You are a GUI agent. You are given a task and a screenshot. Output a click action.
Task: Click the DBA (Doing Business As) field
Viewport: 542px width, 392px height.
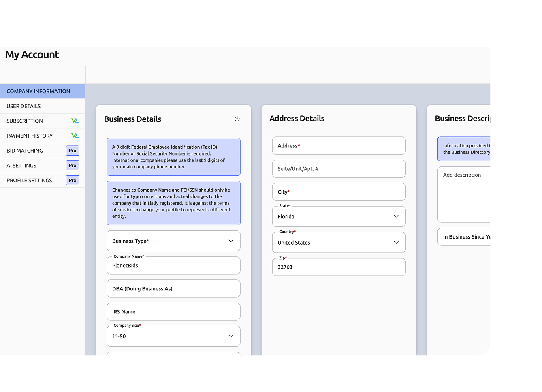click(x=173, y=289)
